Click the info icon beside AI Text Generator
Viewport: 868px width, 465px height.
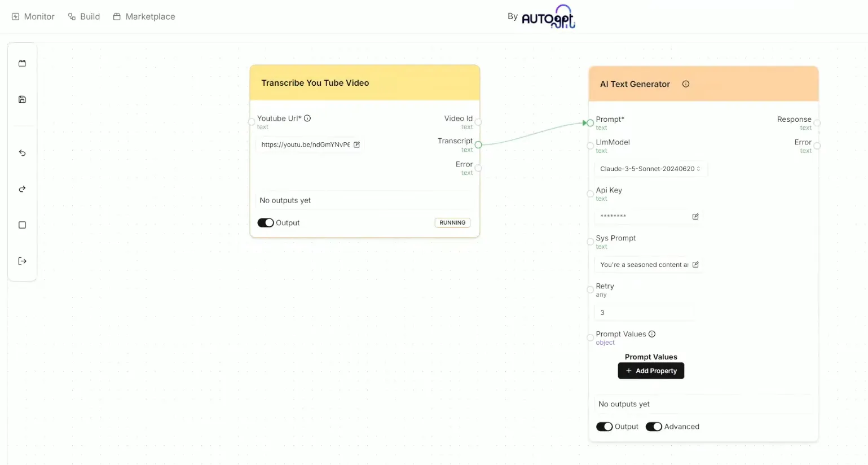pyautogui.click(x=686, y=84)
